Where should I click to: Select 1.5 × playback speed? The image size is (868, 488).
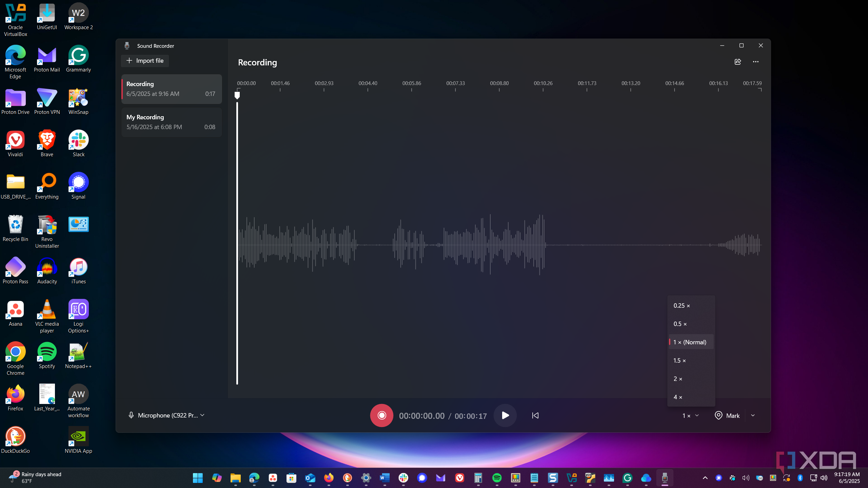point(691,361)
